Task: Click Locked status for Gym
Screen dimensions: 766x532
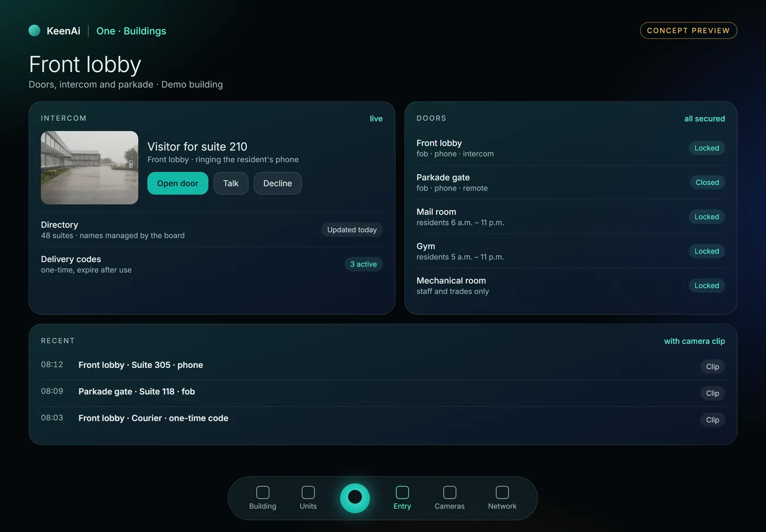Action: click(x=707, y=251)
